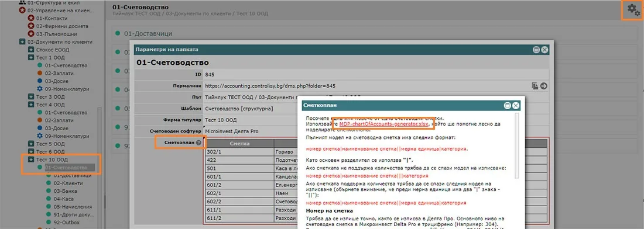Select account cell 611/2
644x229 pixels.
[x=239, y=218]
